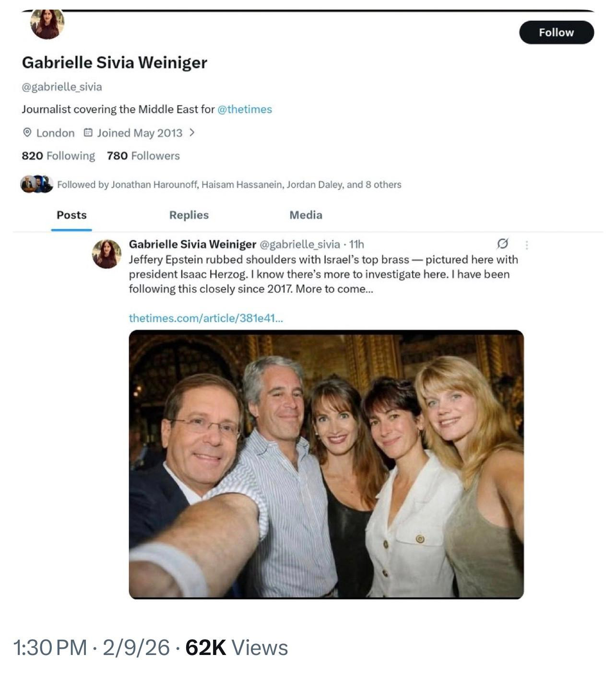
Task: Click the Grok slashed-circle icon on the post
Action: pos(502,244)
